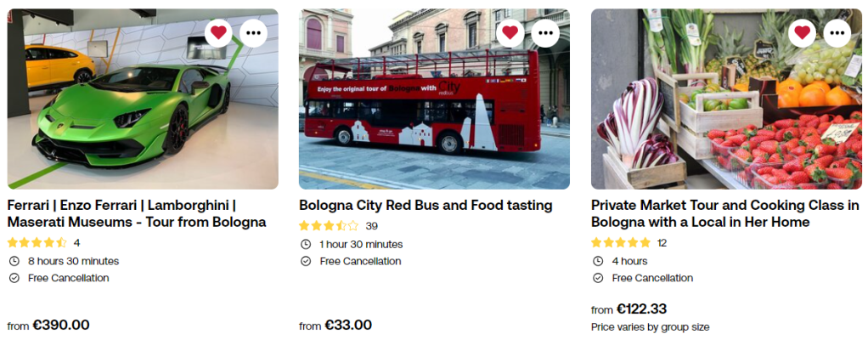Click the clock icon beside 1 hour 30 minutes
The height and width of the screenshot is (351, 868).
point(306,245)
